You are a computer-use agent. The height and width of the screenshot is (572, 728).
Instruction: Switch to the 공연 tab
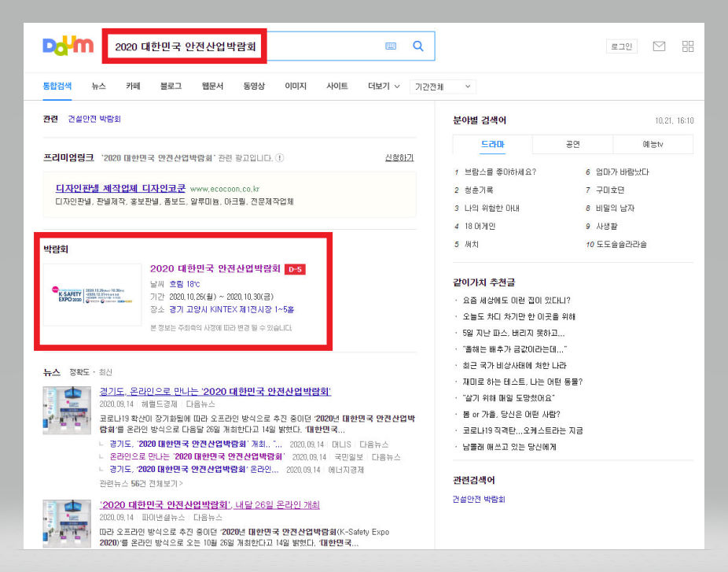click(573, 145)
